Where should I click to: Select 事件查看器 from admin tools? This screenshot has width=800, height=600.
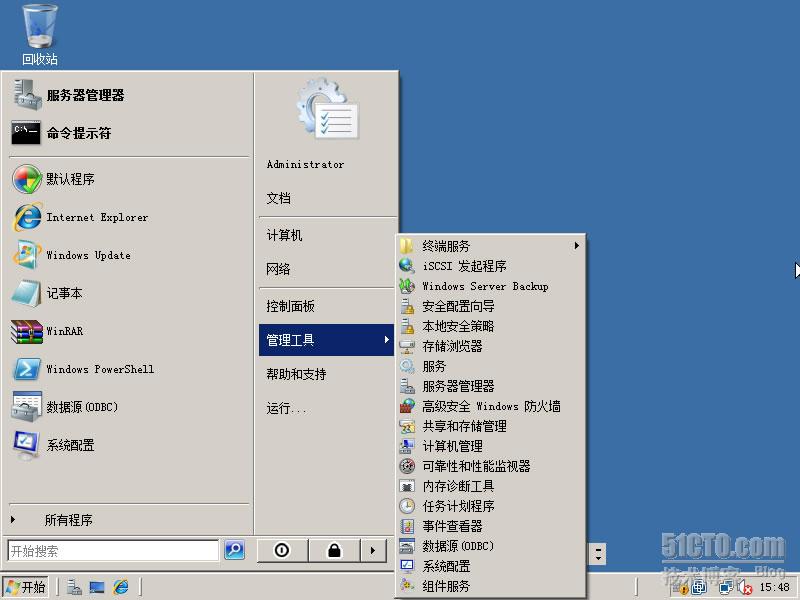pos(452,526)
